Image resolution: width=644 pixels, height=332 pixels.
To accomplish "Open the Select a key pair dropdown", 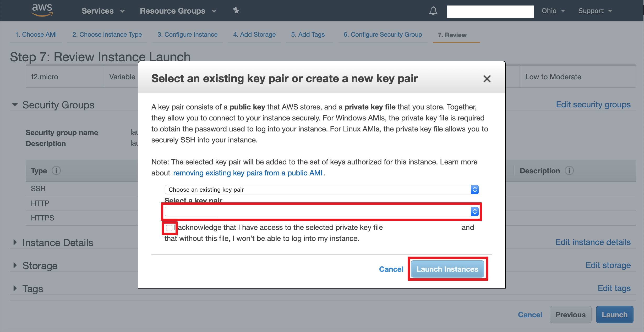I will tap(321, 212).
